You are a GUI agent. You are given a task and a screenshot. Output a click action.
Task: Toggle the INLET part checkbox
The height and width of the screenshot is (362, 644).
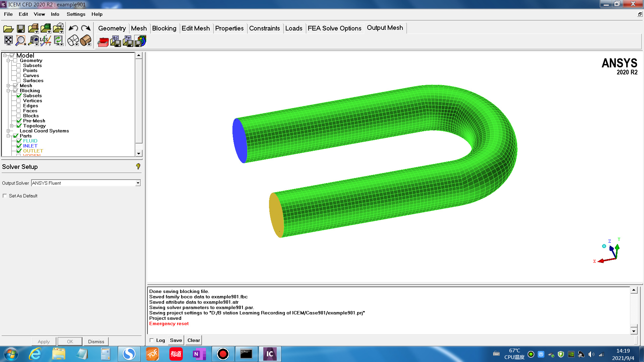point(19,146)
